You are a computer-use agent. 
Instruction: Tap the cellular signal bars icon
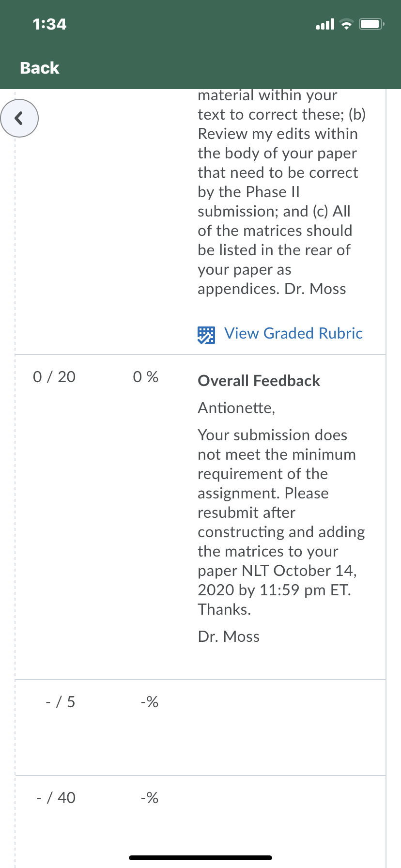coord(324,24)
